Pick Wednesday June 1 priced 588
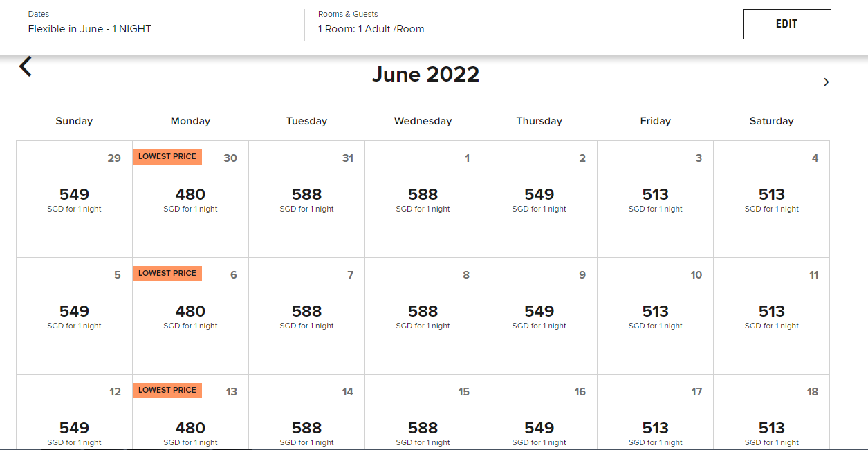 [x=423, y=199]
